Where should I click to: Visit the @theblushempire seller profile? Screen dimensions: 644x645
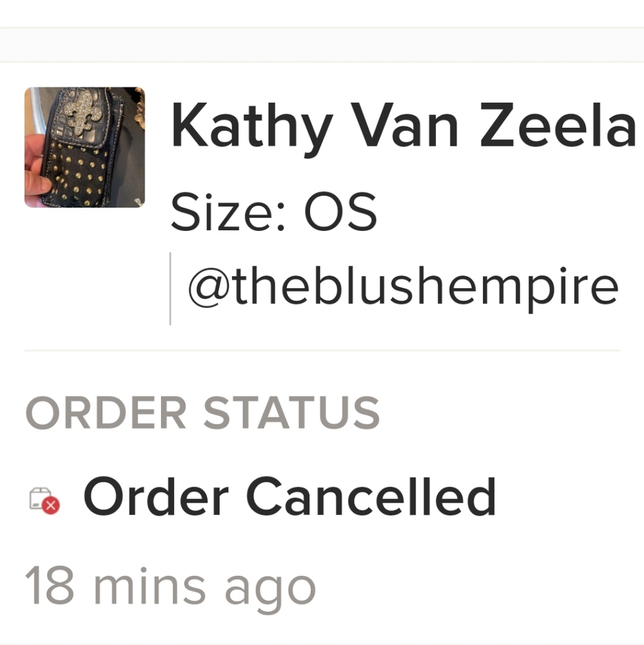tap(403, 288)
